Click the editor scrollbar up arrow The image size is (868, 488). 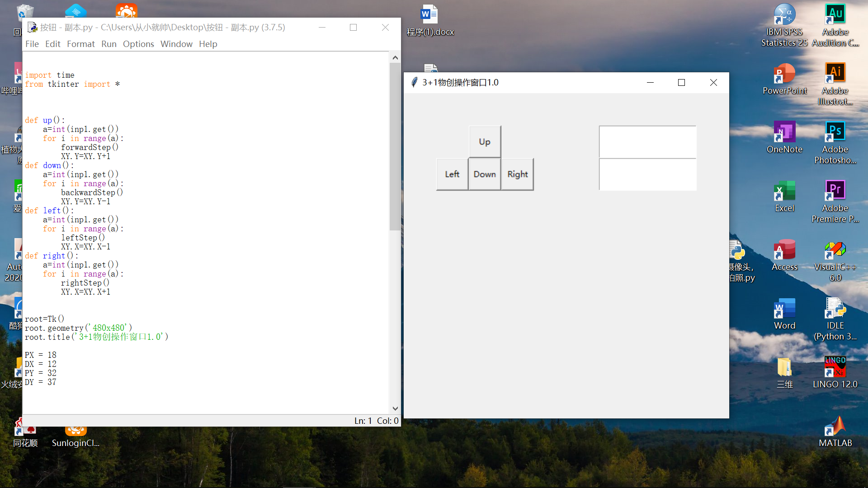tap(395, 58)
